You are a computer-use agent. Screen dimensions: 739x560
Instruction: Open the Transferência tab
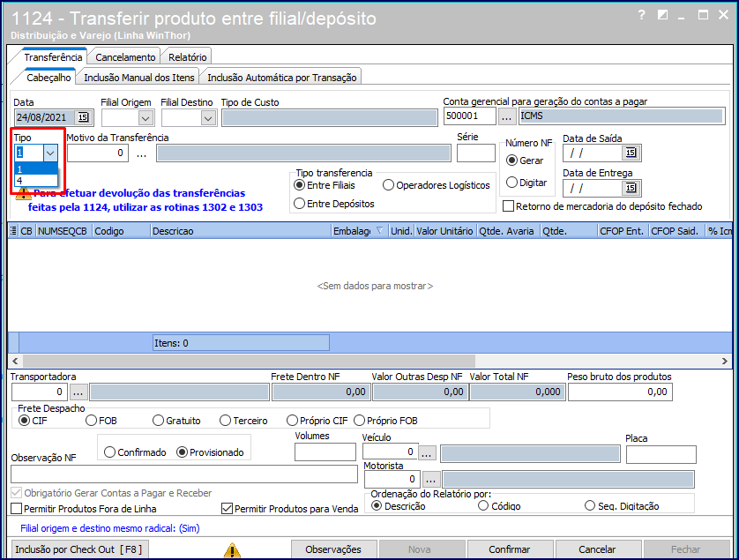(53, 57)
